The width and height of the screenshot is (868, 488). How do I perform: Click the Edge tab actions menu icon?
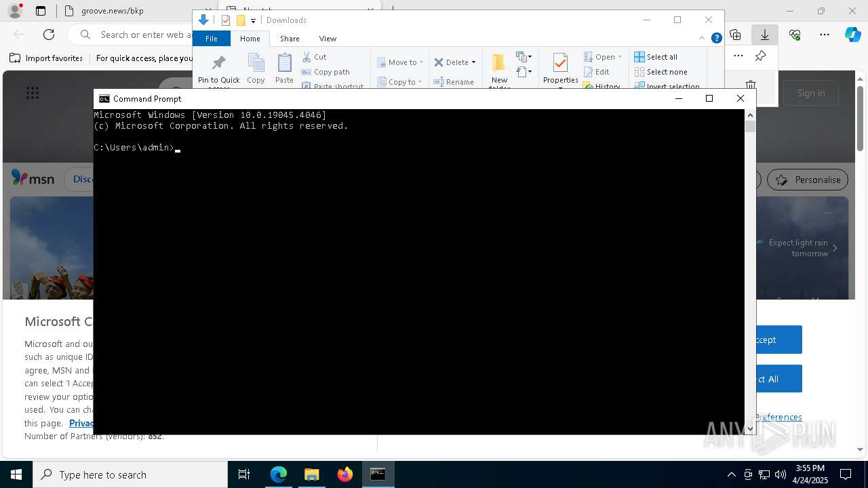tap(41, 11)
